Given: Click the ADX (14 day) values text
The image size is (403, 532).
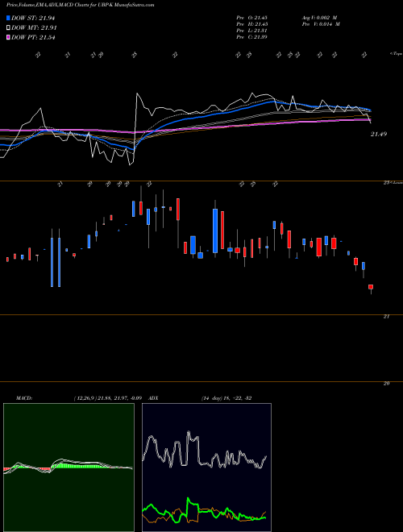Looking at the screenshot, I should pyautogui.click(x=226, y=398).
